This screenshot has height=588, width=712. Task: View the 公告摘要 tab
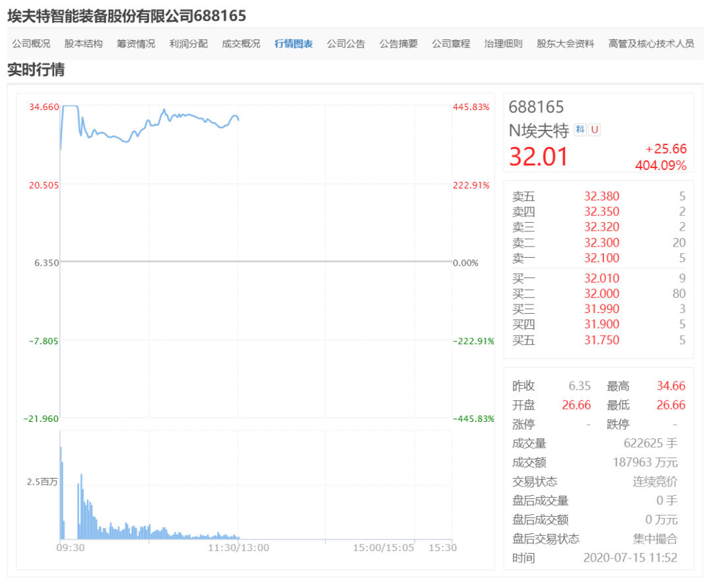click(398, 44)
